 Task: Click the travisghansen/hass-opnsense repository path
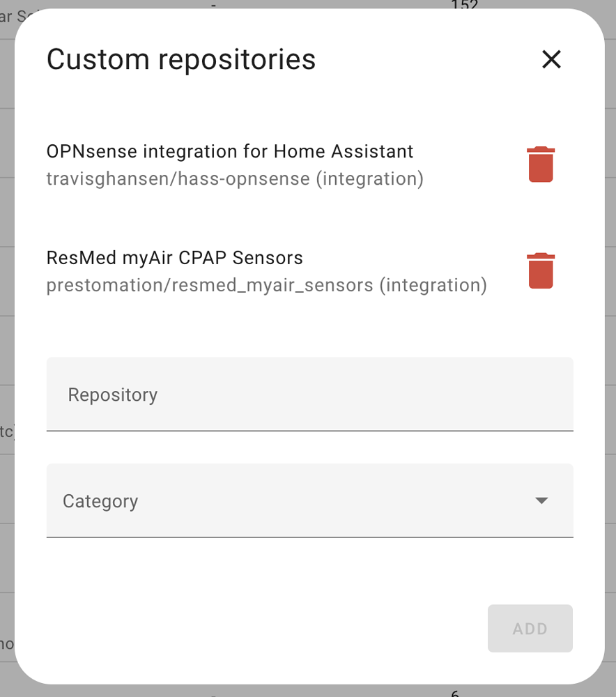coord(178,179)
